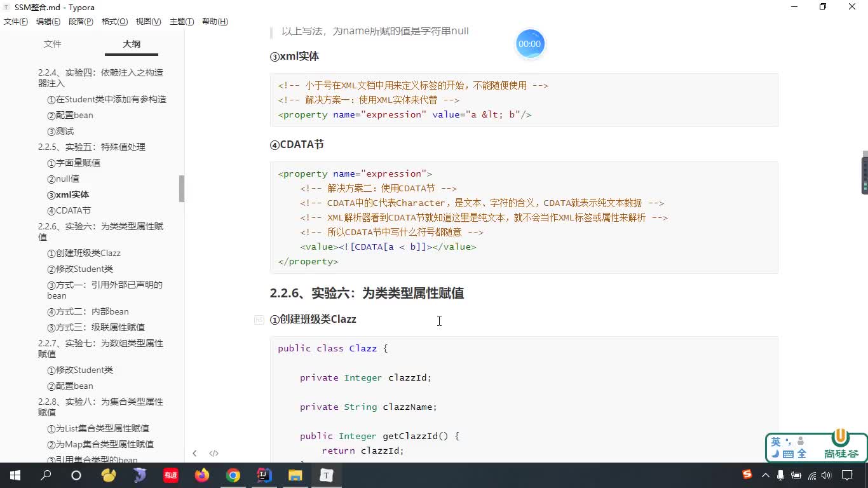Collapse the sidebar with the back arrow
The image size is (868, 488).
click(194, 453)
